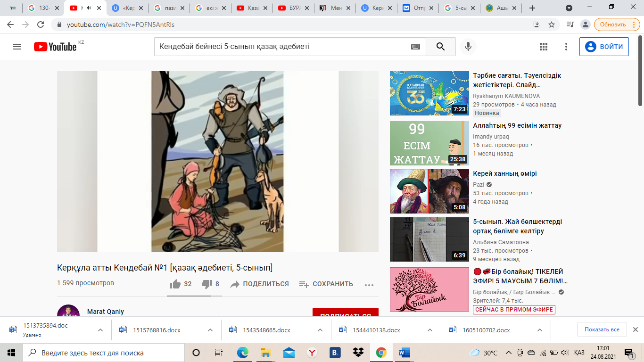Expand options for 1515768816.docx download
644x362 pixels.
pos(210,330)
